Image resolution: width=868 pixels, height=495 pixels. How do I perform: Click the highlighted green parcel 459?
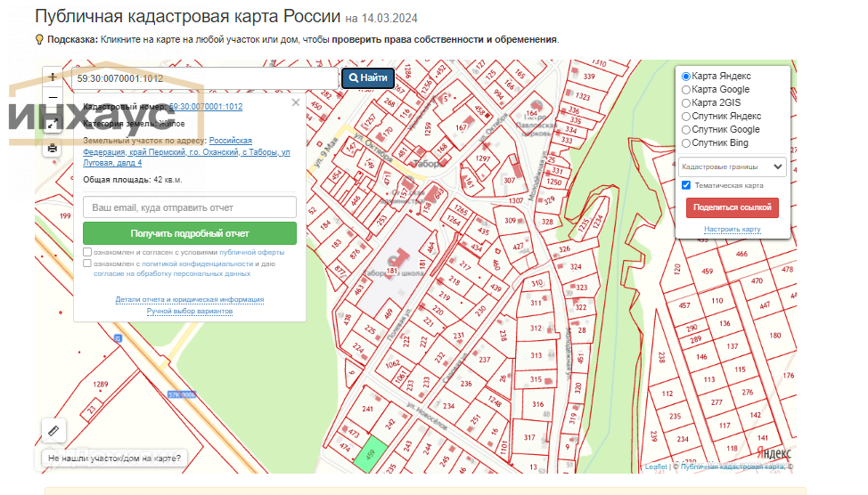pyautogui.click(x=371, y=454)
